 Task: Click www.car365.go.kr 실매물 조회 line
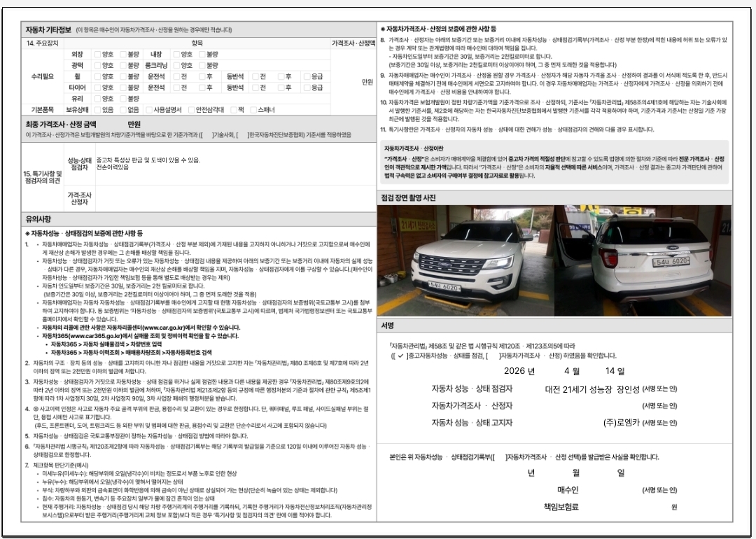140,336
